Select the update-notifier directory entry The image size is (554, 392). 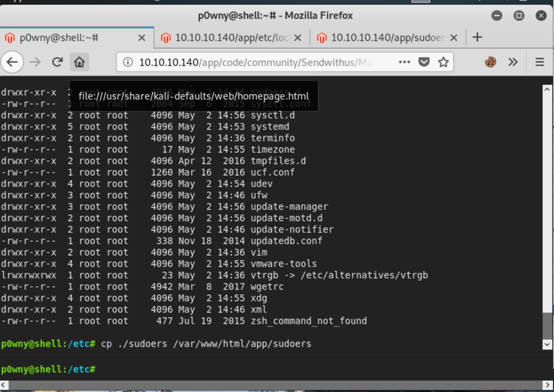[x=292, y=229]
